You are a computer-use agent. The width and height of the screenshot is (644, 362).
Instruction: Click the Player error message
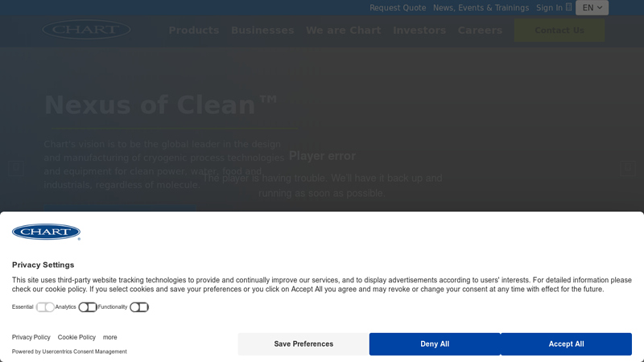(x=323, y=156)
